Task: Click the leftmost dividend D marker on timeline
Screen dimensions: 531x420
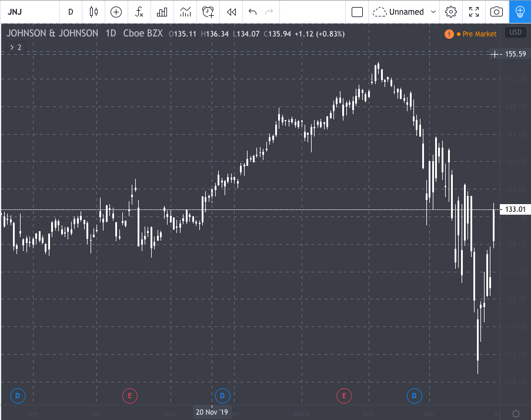Action: coord(17,396)
